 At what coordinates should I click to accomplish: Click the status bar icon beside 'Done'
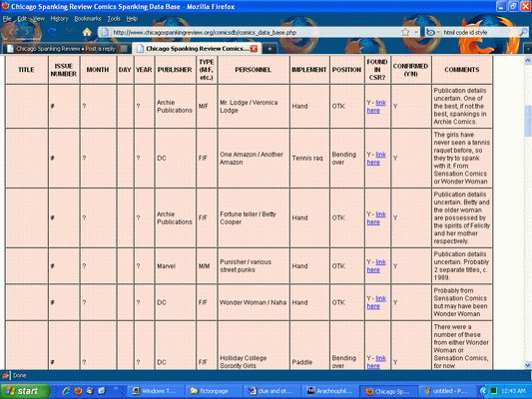(5, 375)
